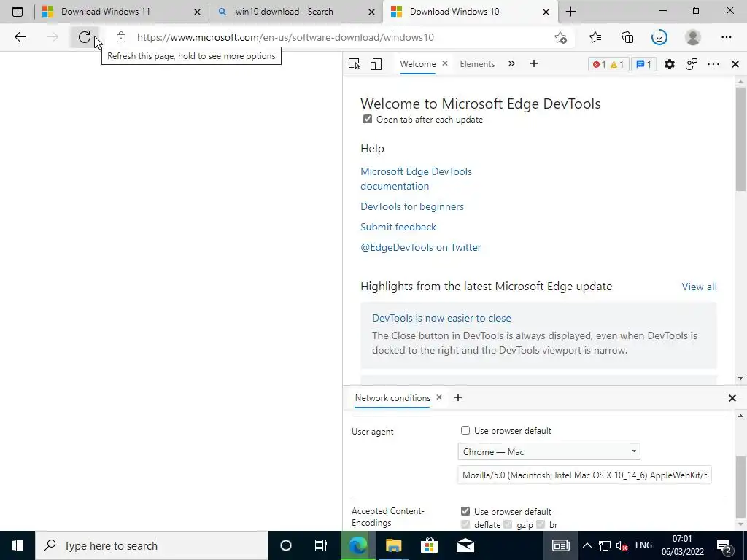Open the Windows Start menu
The height and width of the screenshot is (560, 747).
(x=18, y=545)
